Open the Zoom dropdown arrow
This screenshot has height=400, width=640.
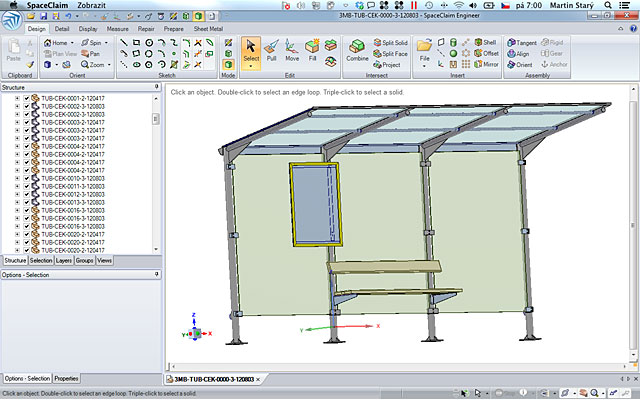109,64
